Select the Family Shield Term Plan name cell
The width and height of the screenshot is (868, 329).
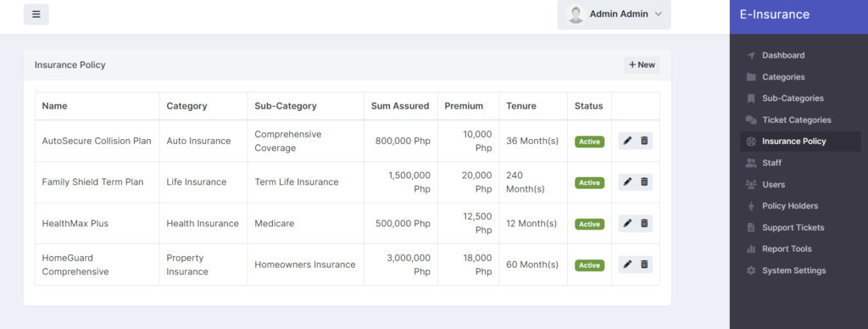coord(97,181)
